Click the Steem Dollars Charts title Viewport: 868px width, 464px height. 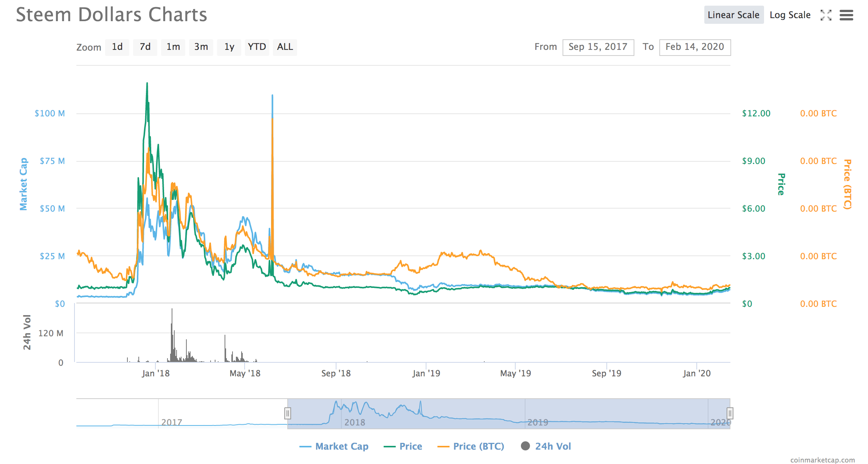click(x=112, y=15)
